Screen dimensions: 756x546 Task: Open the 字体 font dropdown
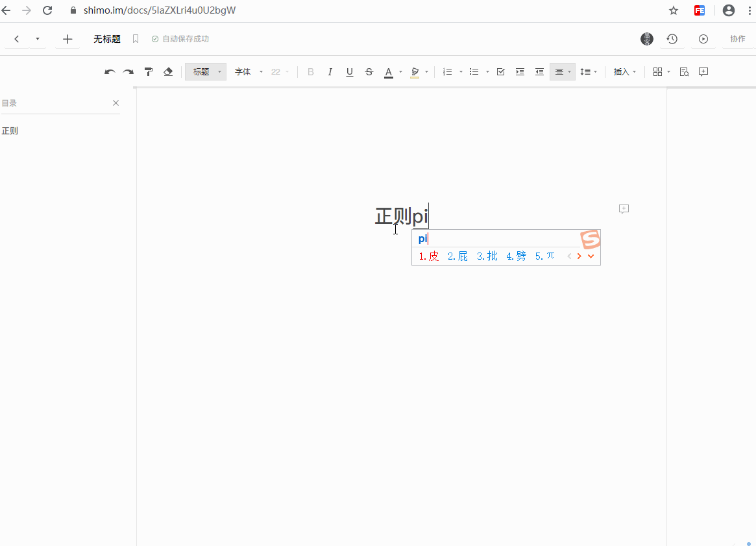249,72
